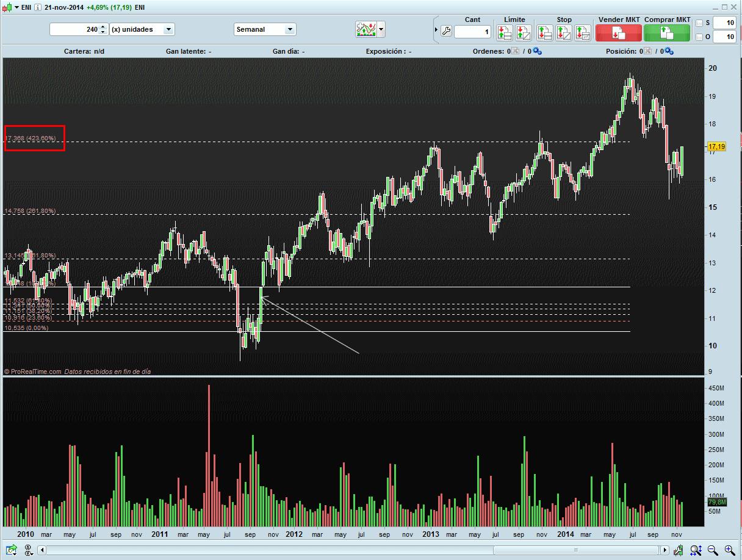The width and height of the screenshot is (742, 560).
Task: Click the export chart icon on the bottom bar
Action: [10, 550]
